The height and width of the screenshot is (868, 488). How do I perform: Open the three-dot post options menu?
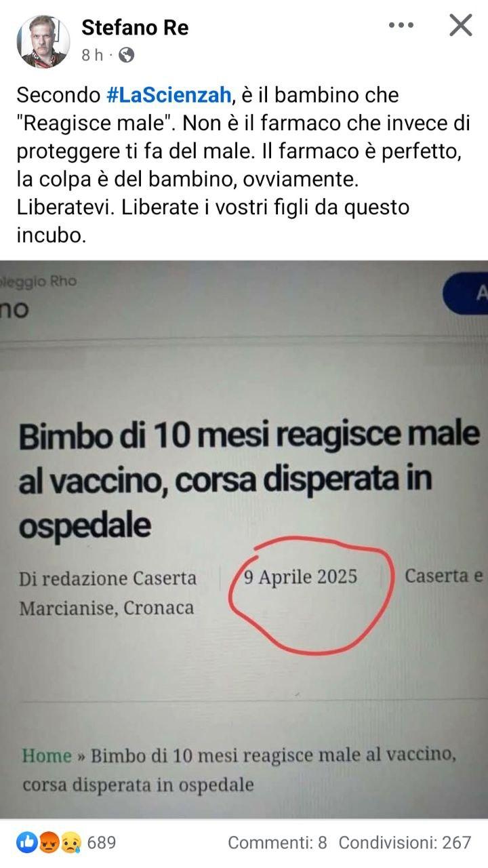pyautogui.click(x=401, y=25)
